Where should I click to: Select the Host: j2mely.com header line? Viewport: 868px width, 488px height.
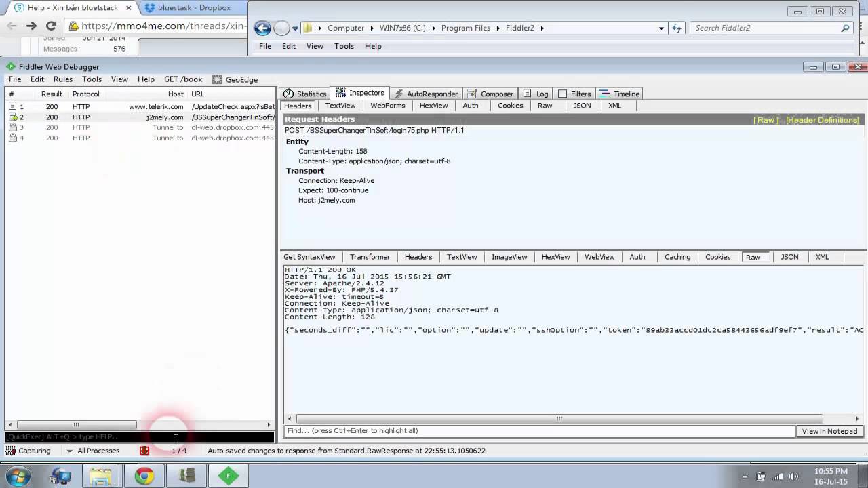click(x=326, y=201)
